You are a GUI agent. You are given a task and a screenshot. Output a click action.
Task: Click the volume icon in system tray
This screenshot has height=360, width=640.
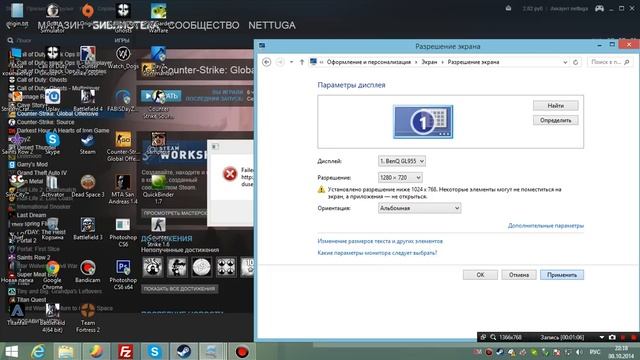tap(579, 352)
